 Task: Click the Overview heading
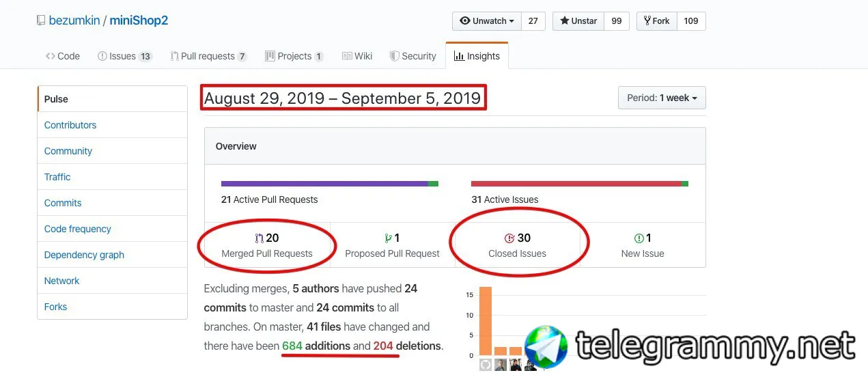(236, 146)
